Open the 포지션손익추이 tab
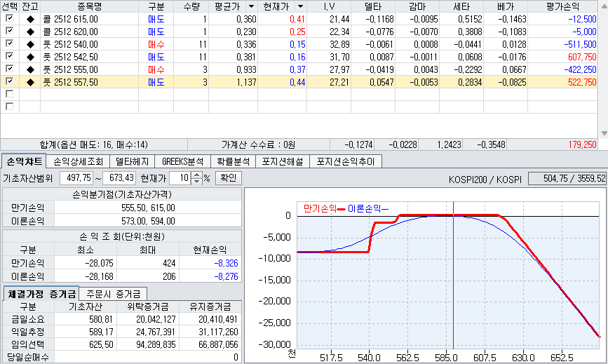Viewport: 608px width, 364px height. [346, 161]
